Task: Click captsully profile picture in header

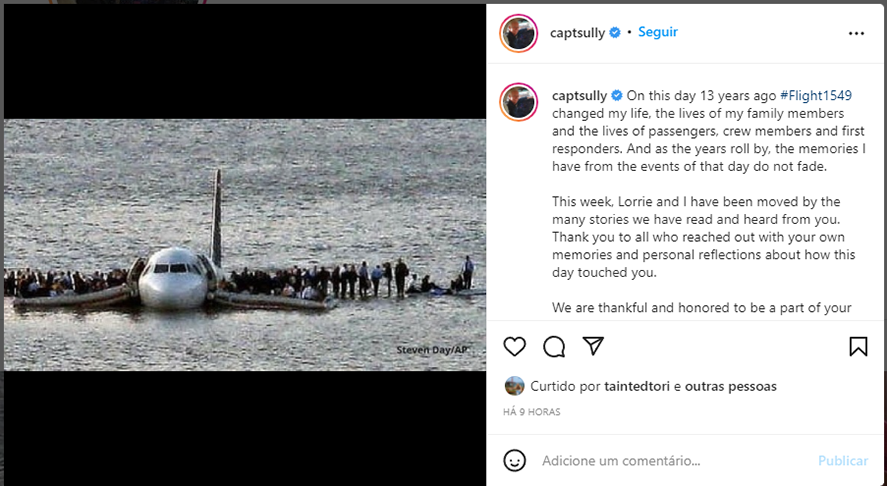Action: [519, 33]
